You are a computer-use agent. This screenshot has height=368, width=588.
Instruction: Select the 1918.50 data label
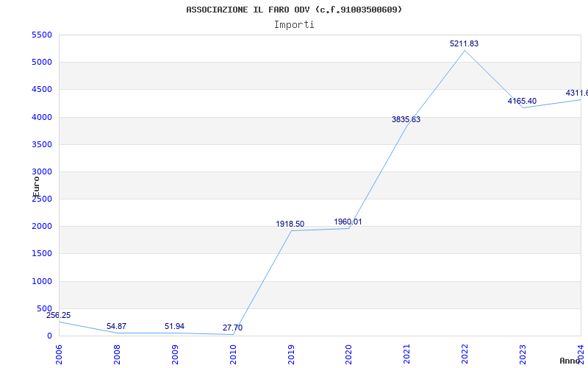pyautogui.click(x=290, y=224)
